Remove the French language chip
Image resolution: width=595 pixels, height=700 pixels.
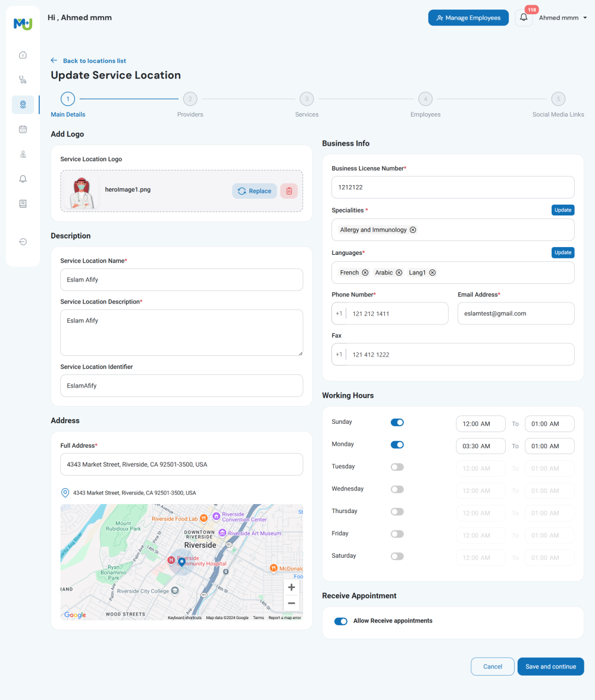click(364, 272)
